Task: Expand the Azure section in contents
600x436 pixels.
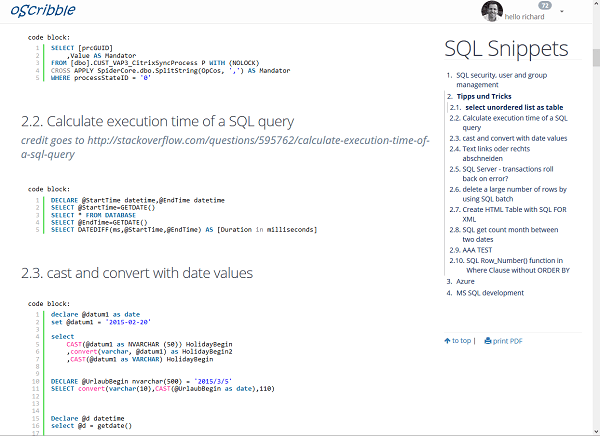Action: (x=468, y=282)
